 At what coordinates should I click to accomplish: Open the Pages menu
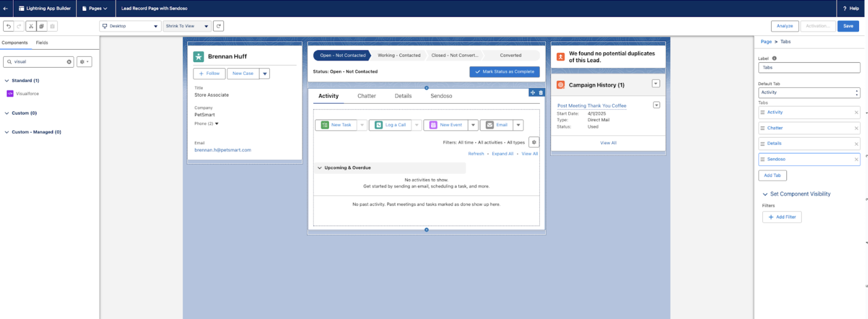(95, 8)
